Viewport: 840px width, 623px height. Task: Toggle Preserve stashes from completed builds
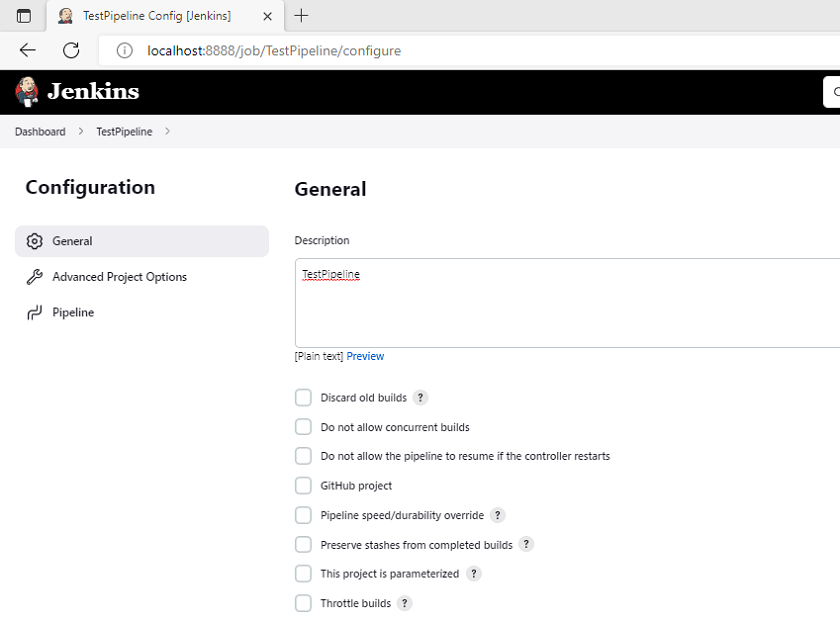[x=303, y=544]
